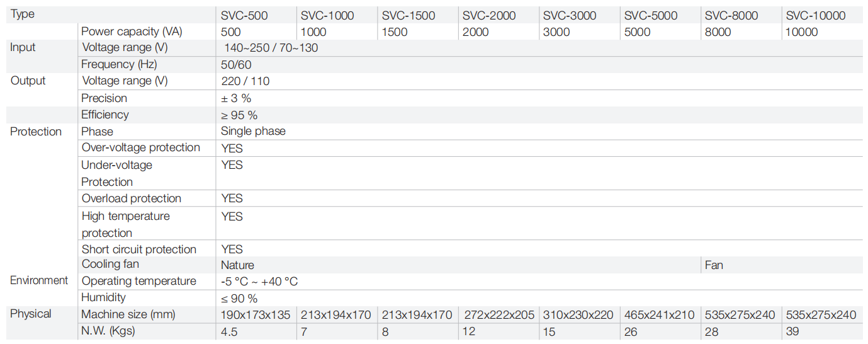Viewport: 868px width, 344px height.
Task: Select the Operating temperature label
Action: tap(139, 281)
